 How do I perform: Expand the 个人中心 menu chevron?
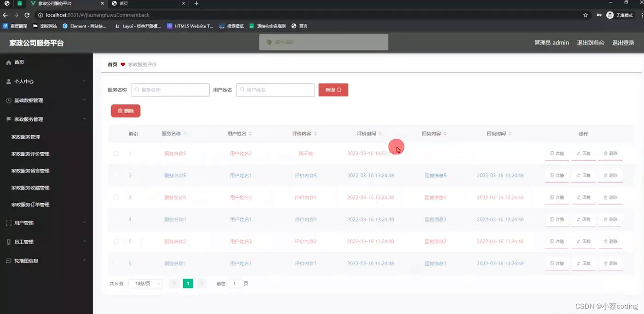[84, 81]
